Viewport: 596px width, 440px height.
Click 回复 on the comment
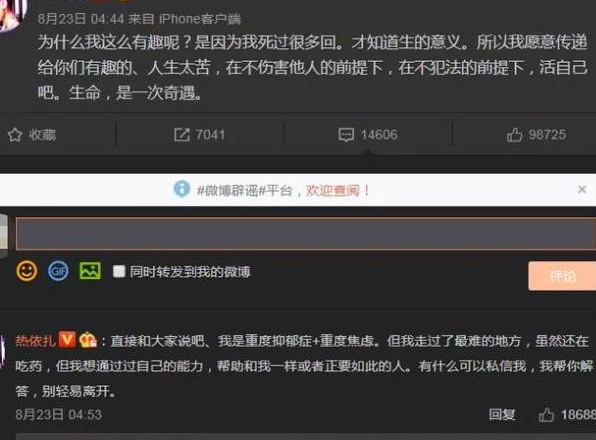tap(502, 415)
